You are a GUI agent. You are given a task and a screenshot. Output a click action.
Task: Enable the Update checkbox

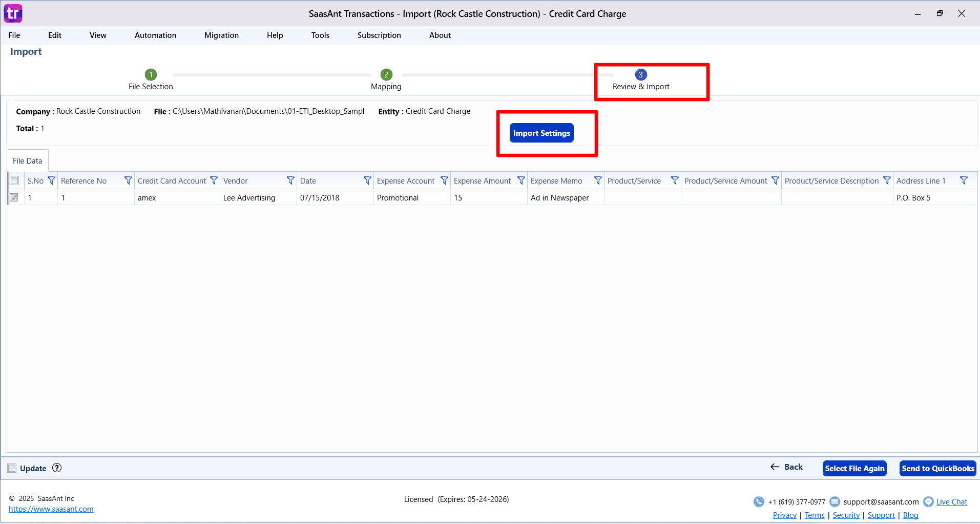coord(12,468)
